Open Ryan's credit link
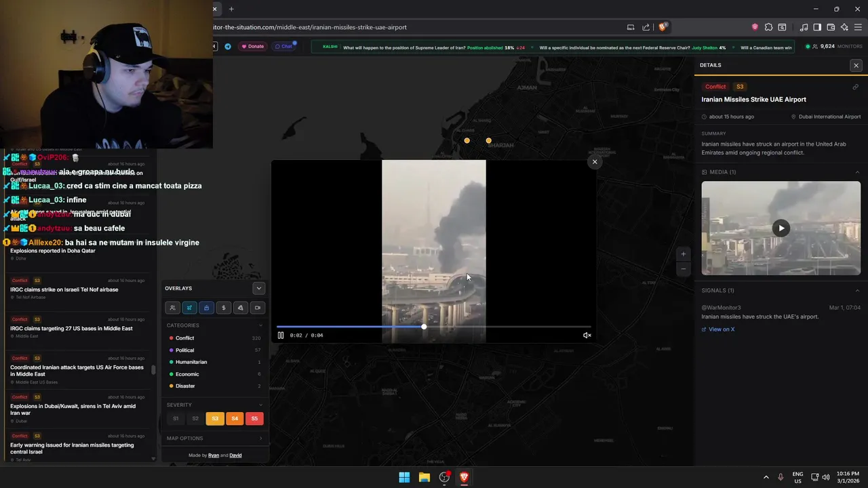The width and height of the screenshot is (868, 488). tap(214, 455)
